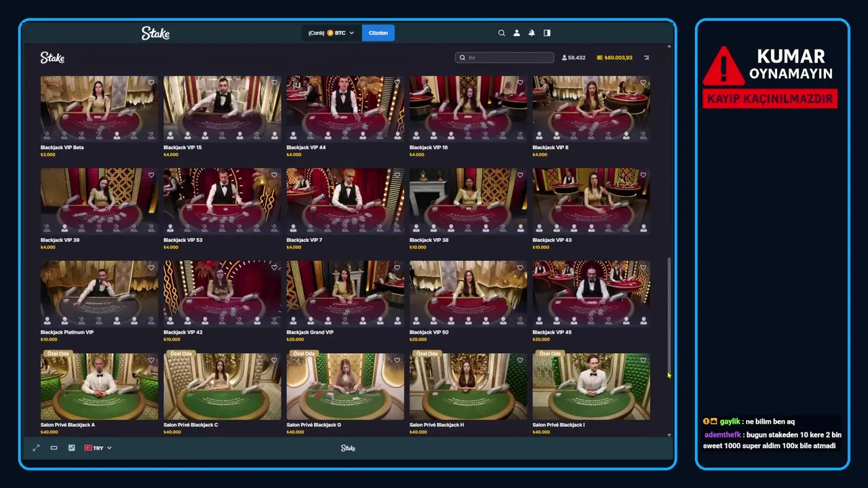Open the BTC currency dropdown

point(332,33)
